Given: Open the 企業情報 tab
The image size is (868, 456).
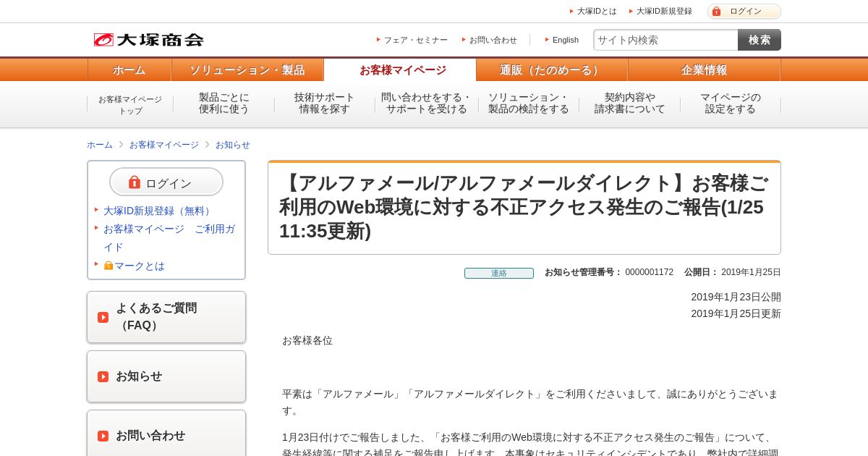Looking at the screenshot, I should pyautogui.click(x=704, y=70).
